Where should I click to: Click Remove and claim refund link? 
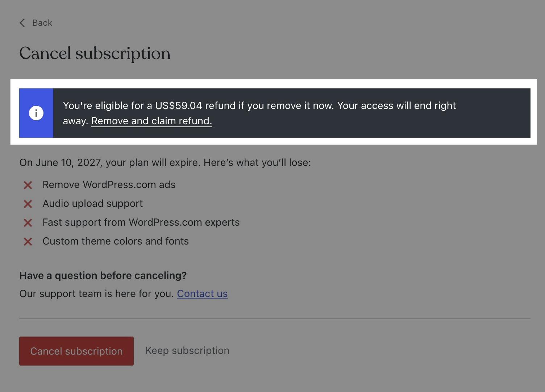(151, 121)
